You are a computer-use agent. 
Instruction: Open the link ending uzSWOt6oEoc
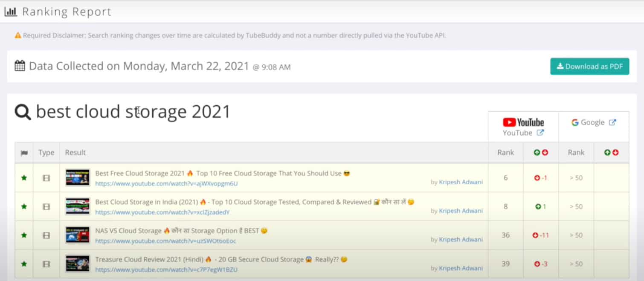click(165, 240)
